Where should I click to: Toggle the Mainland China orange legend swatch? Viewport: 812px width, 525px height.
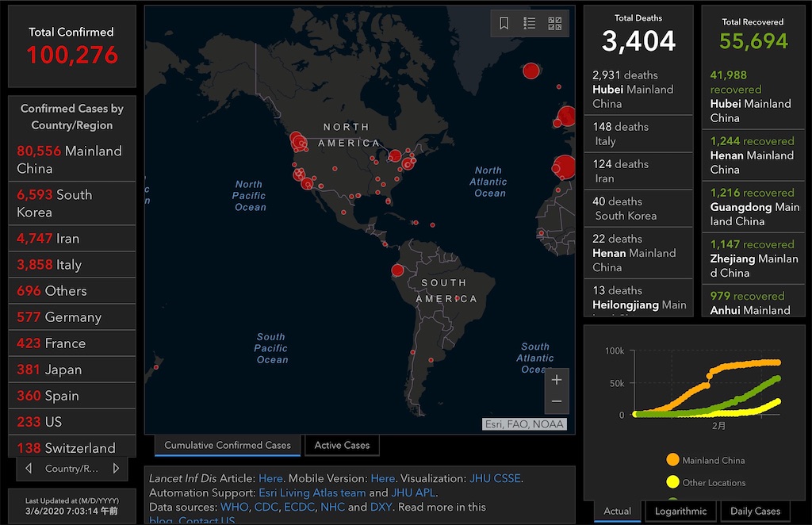tap(672, 460)
